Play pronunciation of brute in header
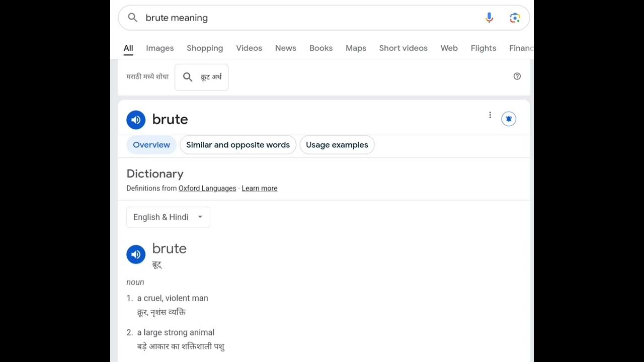 (136, 120)
